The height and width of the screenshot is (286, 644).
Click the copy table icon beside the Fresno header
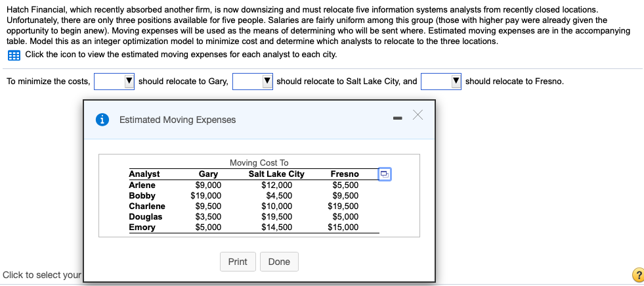384,174
